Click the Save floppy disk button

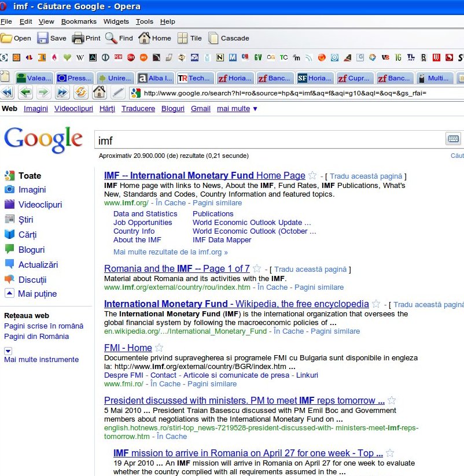tap(51, 38)
